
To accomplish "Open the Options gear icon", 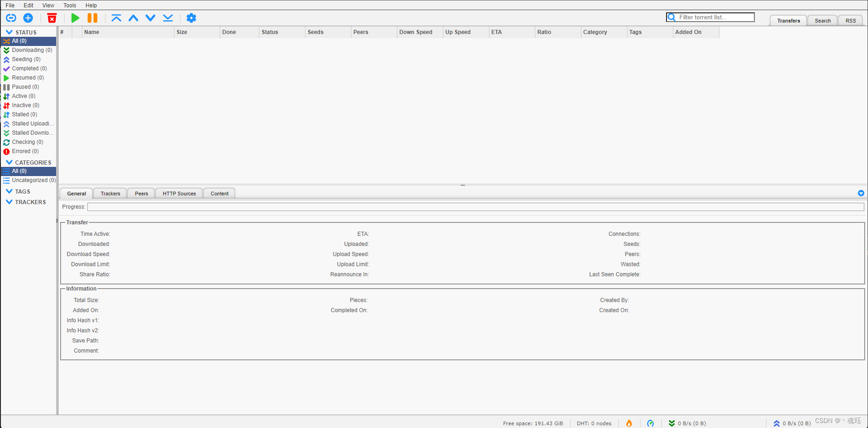I will pos(191,18).
